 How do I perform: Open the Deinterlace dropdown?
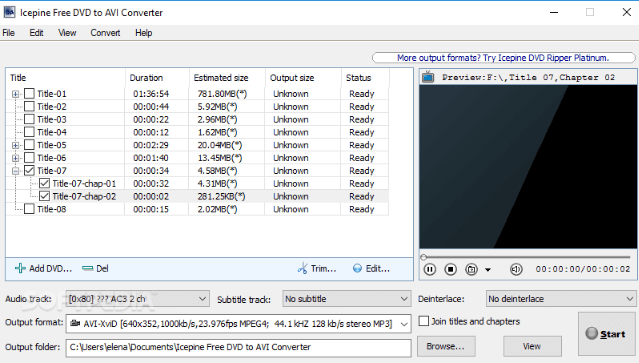(561, 299)
